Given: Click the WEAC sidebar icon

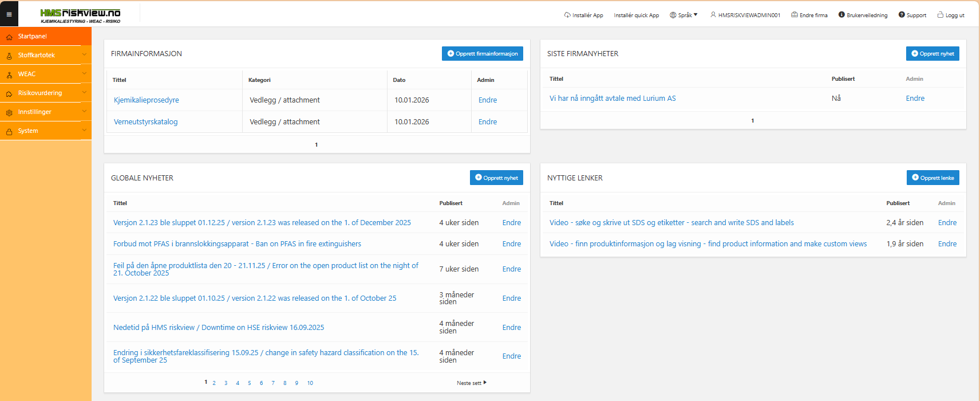Looking at the screenshot, I should click(9, 74).
